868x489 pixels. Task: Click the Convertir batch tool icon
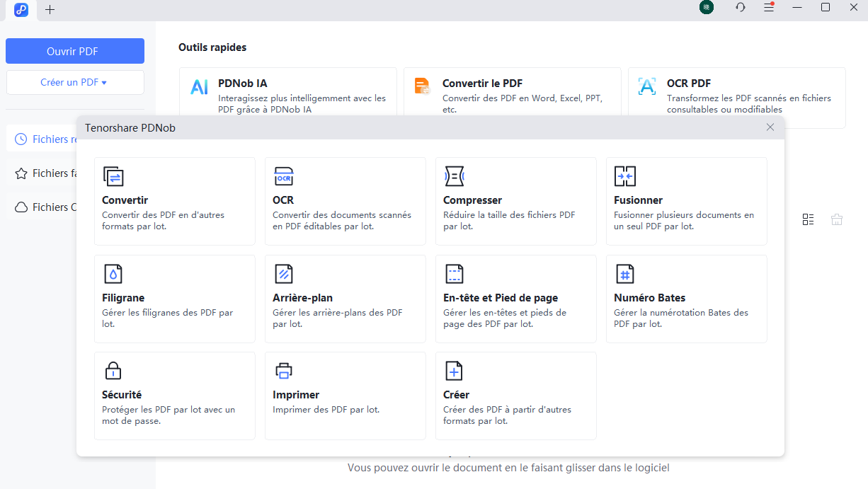coord(113,176)
